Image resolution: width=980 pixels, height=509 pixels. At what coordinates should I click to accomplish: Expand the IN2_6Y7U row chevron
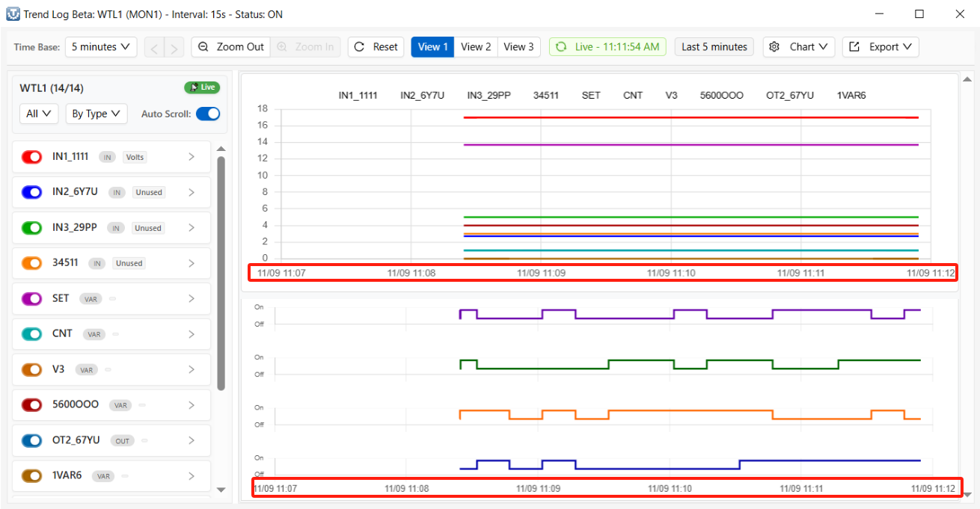point(192,192)
